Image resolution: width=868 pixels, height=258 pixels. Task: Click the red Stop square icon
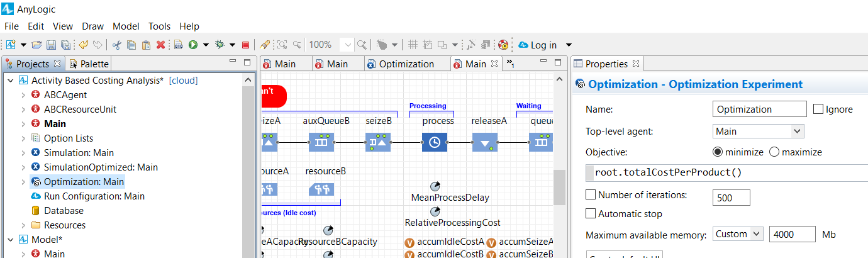point(246,45)
